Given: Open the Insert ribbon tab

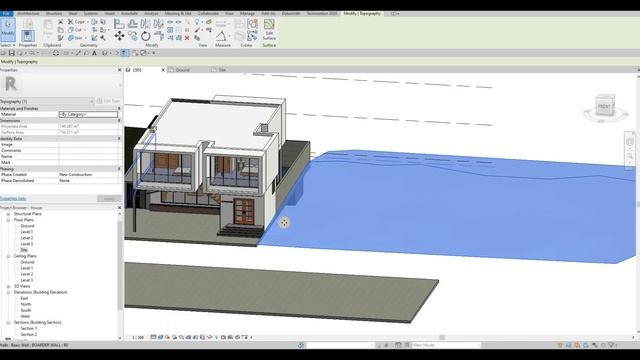Looking at the screenshot, I should tap(109, 13).
